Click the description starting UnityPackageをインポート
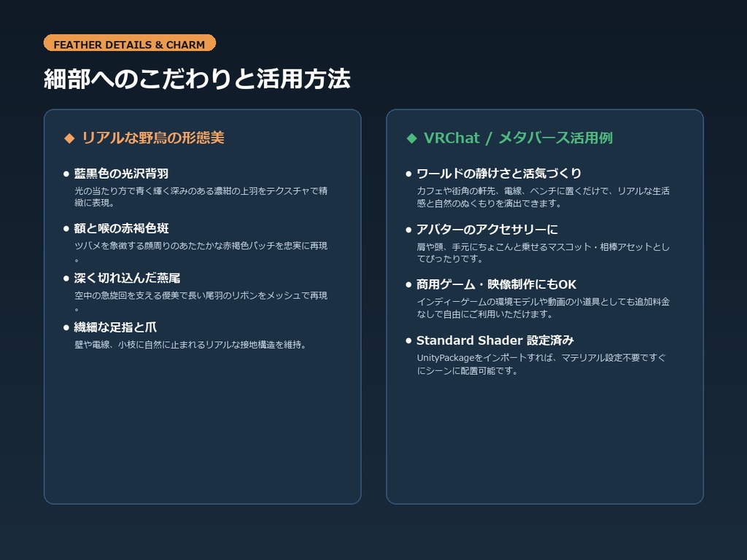The image size is (747, 560). (542, 365)
